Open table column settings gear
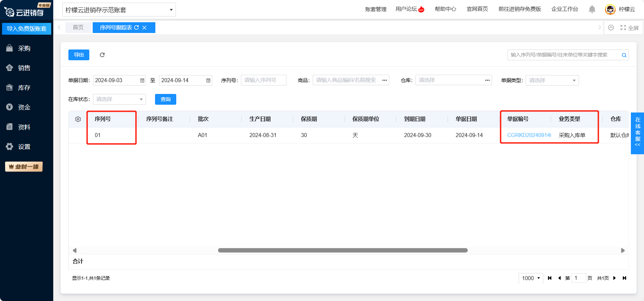 [x=78, y=119]
